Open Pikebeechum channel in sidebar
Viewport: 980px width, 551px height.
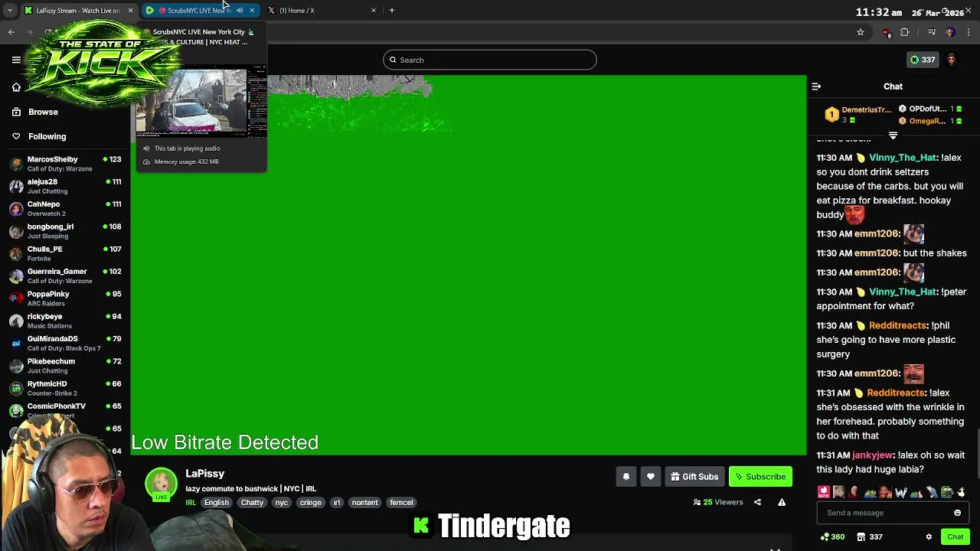[65, 366]
